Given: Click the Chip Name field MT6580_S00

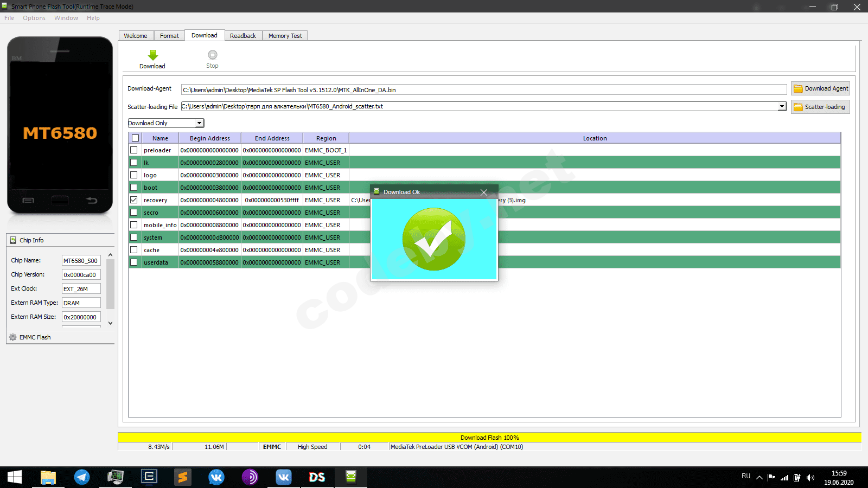Looking at the screenshot, I should [81, 261].
